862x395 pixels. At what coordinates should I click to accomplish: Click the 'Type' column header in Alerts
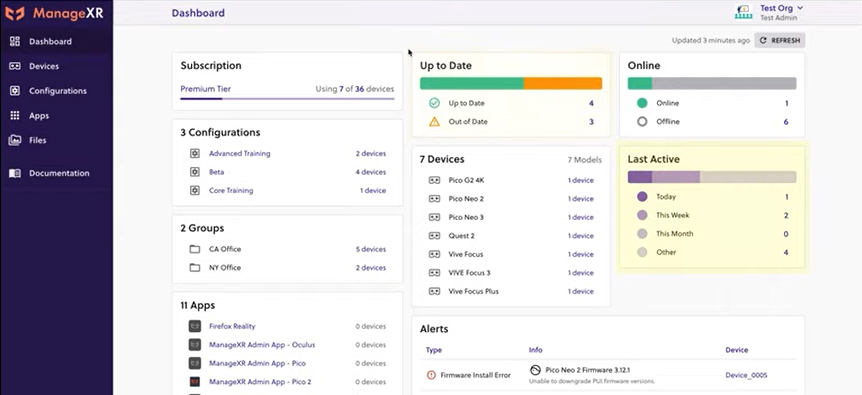pos(434,350)
